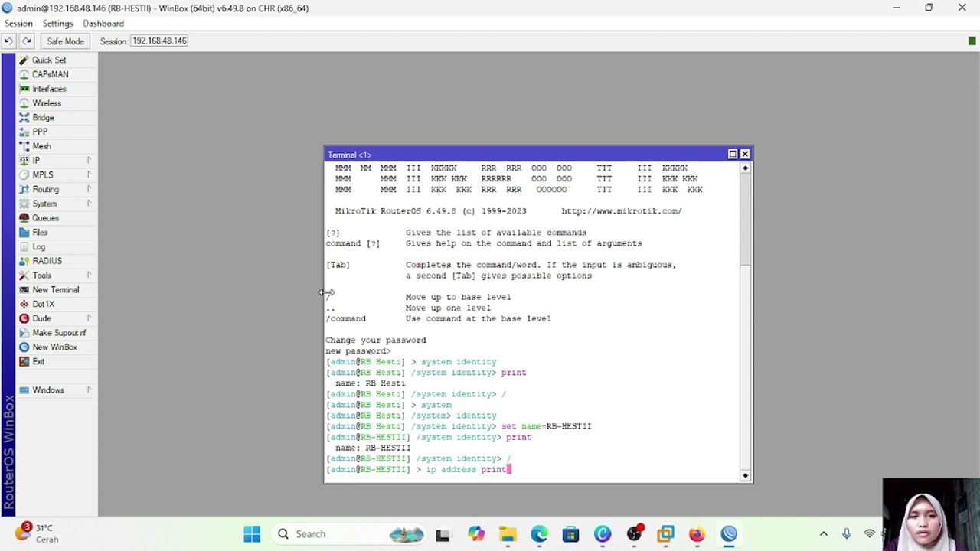The width and height of the screenshot is (980, 551).
Task: Open Microsoft Edge from the taskbar
Action: 539,534
